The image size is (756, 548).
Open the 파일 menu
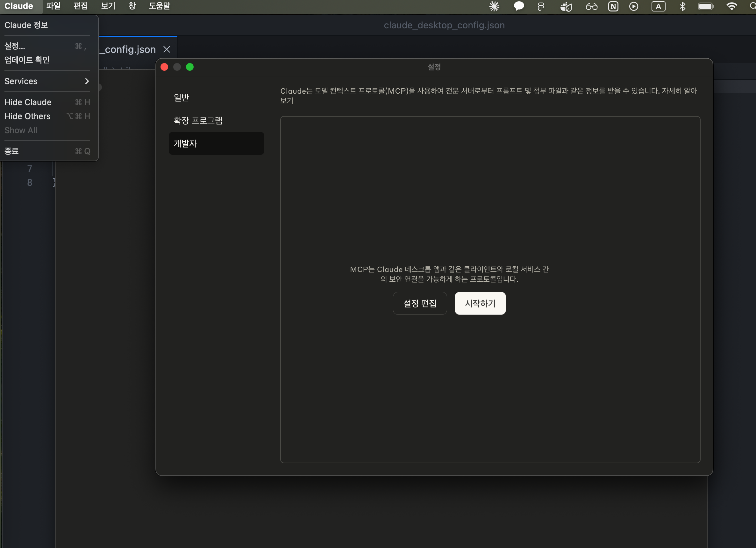click(x=53, y=6)
